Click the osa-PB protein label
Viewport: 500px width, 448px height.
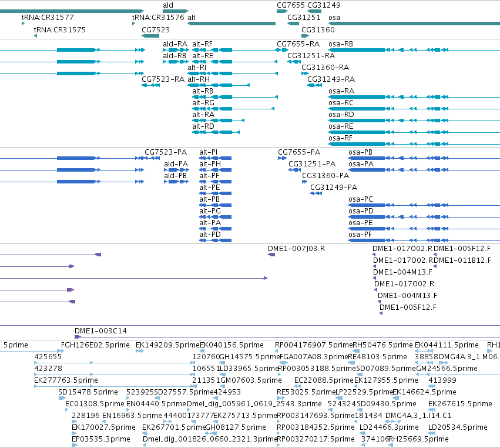(360, 152)
